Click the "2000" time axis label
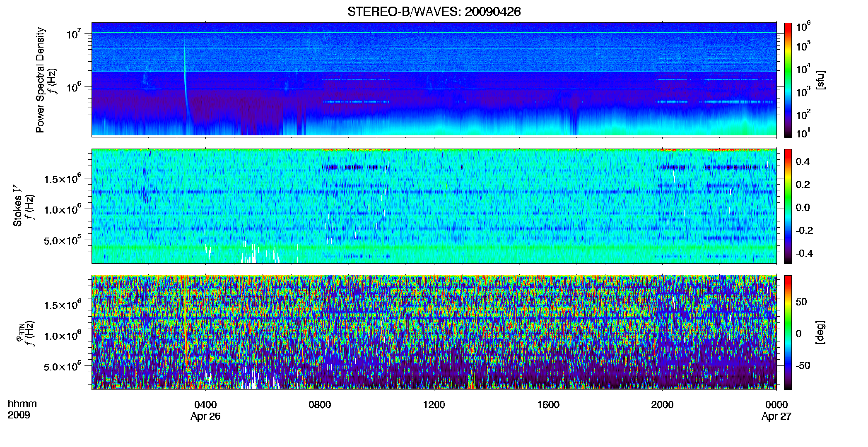The height and width of the screenshot is (447, 868). pyautogui.click(x=662, y=405)
